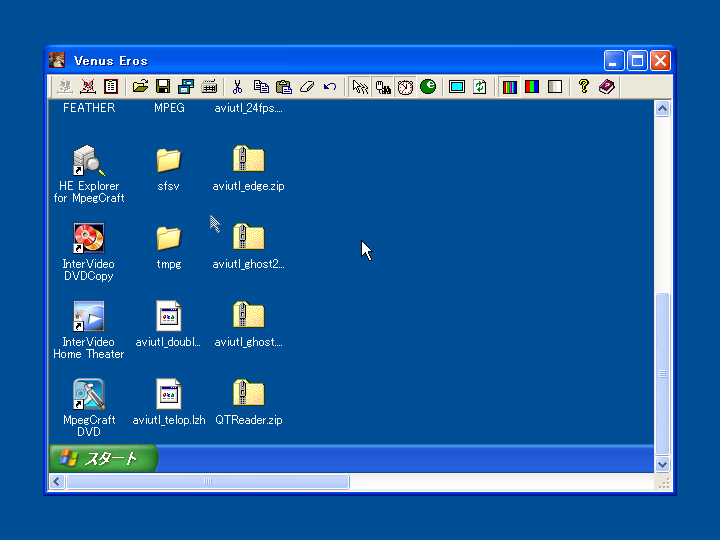Select the sfsv folder

click(x=169, y=168)
